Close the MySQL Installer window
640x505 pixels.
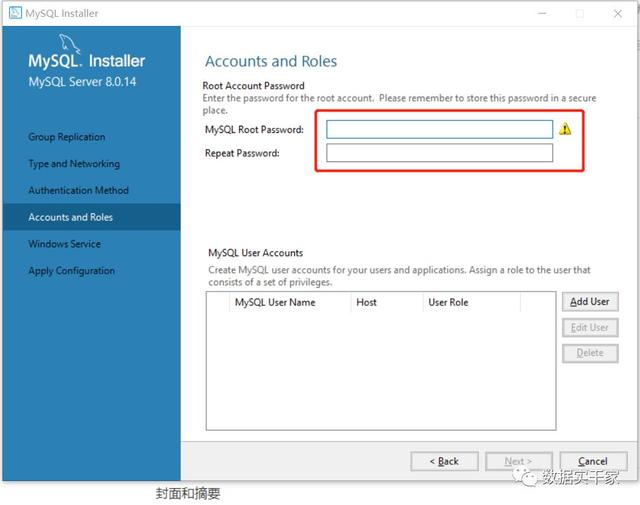point(618,13)
